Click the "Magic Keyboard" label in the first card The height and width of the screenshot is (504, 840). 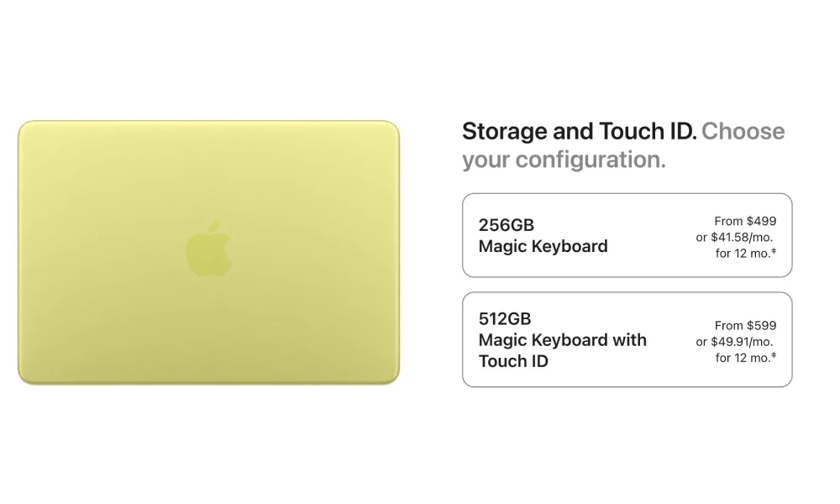click(x=543, y=246)
